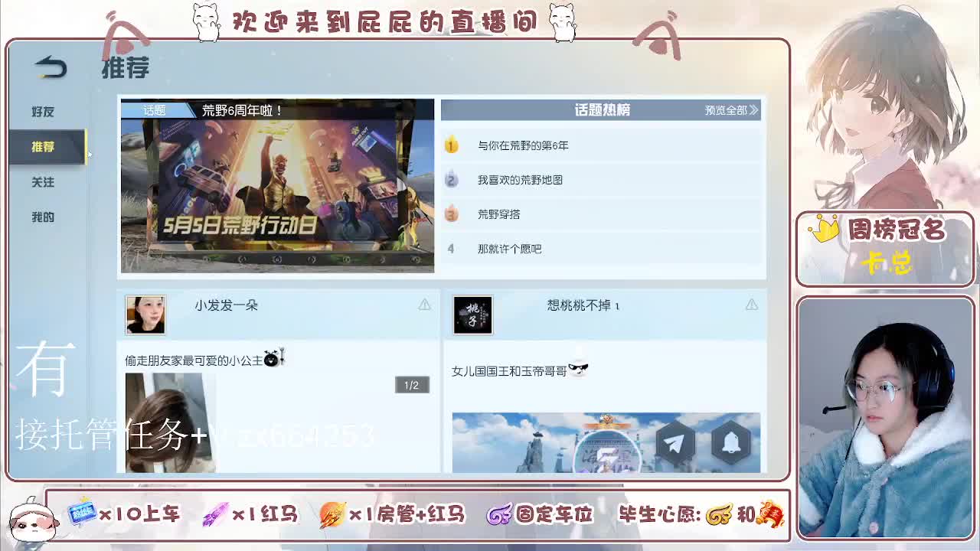
Task: Expand topics with the double-chevron icon
Action: pyautogui.click(x=754, y=110)
